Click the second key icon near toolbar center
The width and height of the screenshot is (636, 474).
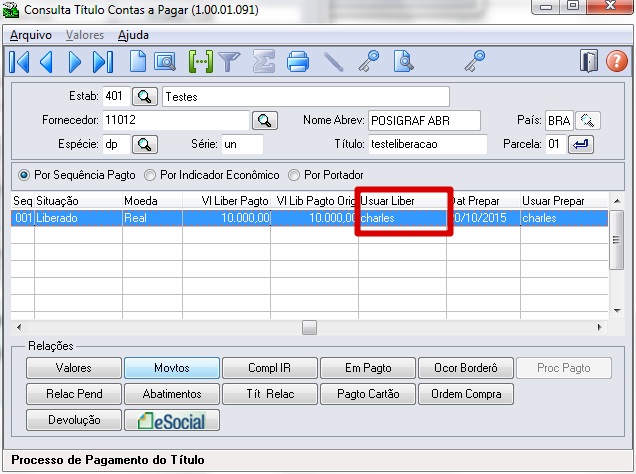[x=475, y=61]
